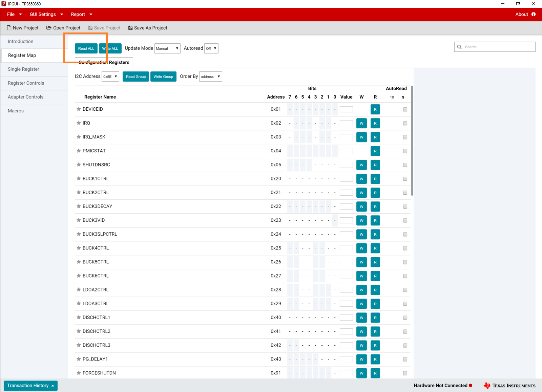Click Read Group button
542x392 pixels.
(136, 77)
